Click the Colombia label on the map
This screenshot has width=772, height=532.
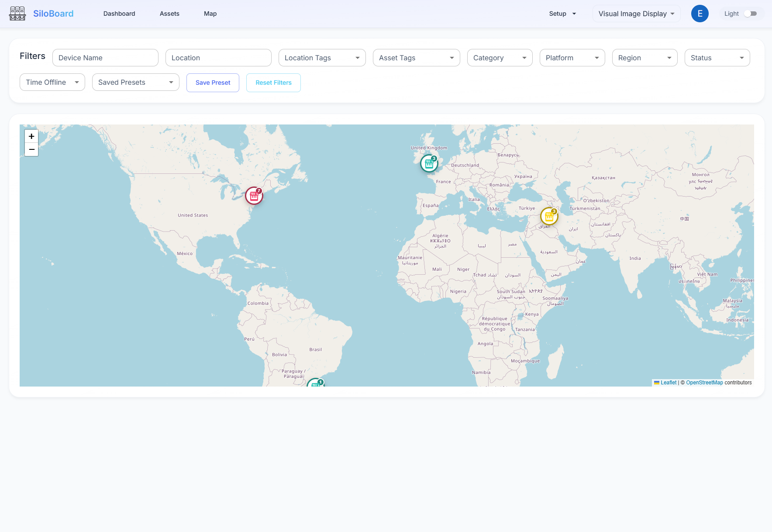[258, 303]
